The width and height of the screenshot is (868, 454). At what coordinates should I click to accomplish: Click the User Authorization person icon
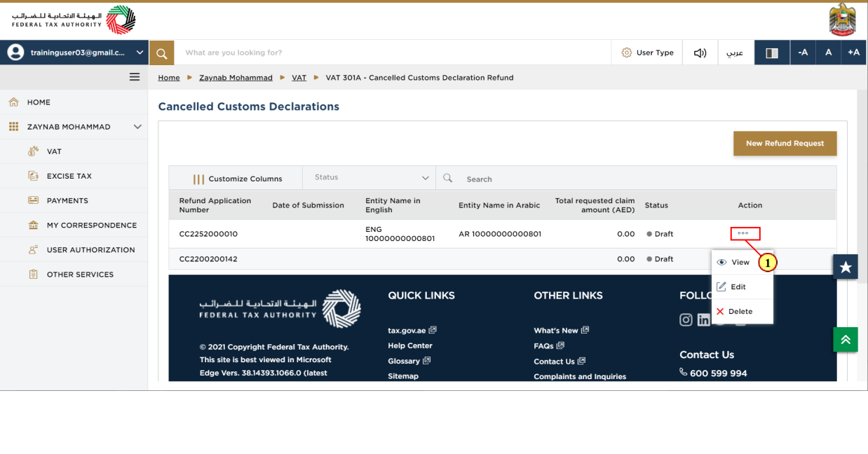tap(33, 249)
